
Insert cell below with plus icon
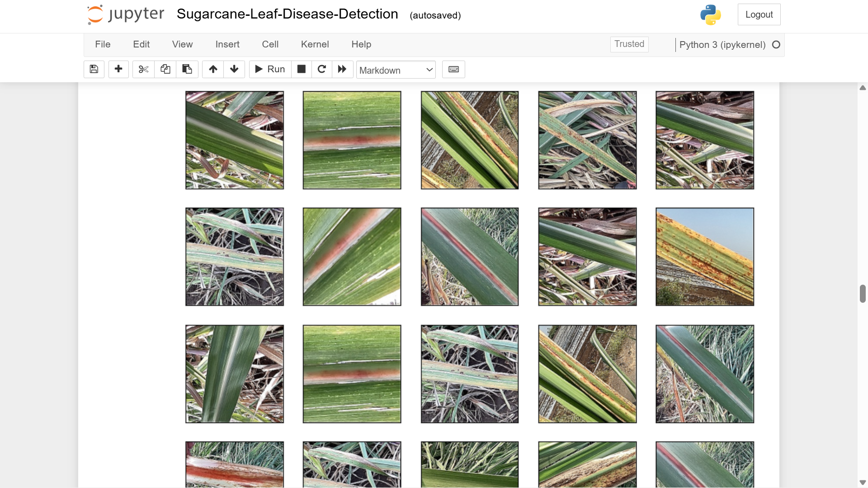tap(118, 69)
